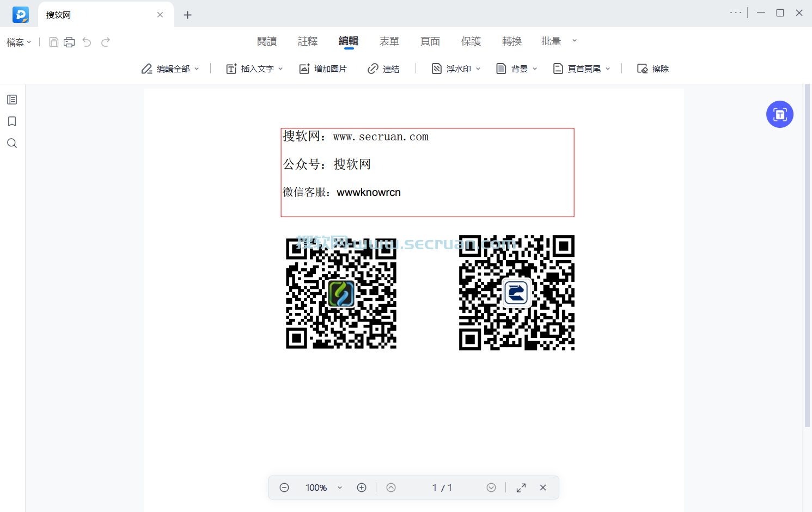Open the 表單 tab

pyautogui.click(x=389, y=41)
